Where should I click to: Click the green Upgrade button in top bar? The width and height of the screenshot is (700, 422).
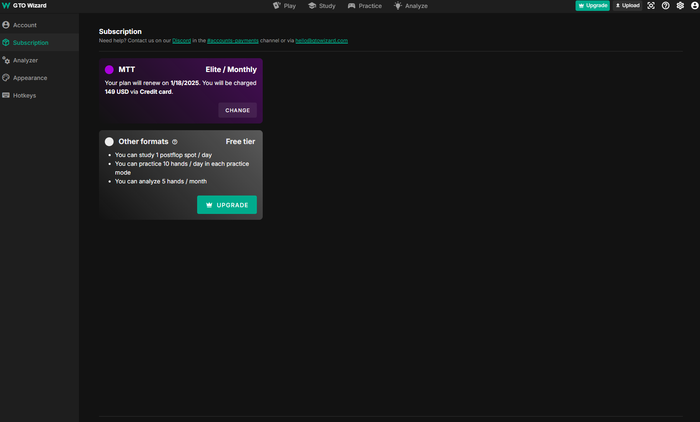[x=592, y=5]
